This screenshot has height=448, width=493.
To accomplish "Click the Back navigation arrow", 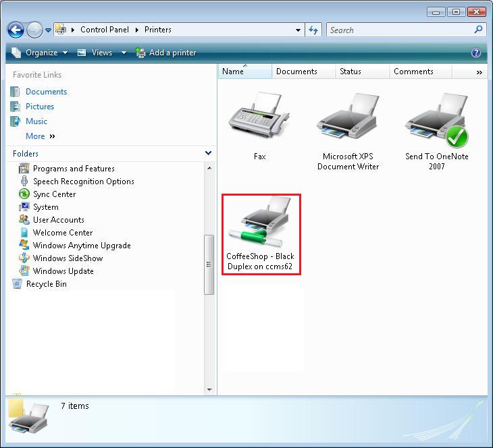I will point(16,30).
